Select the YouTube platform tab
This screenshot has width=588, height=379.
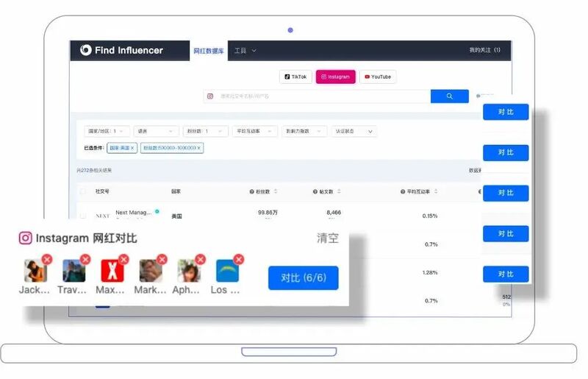pos(378,77)
